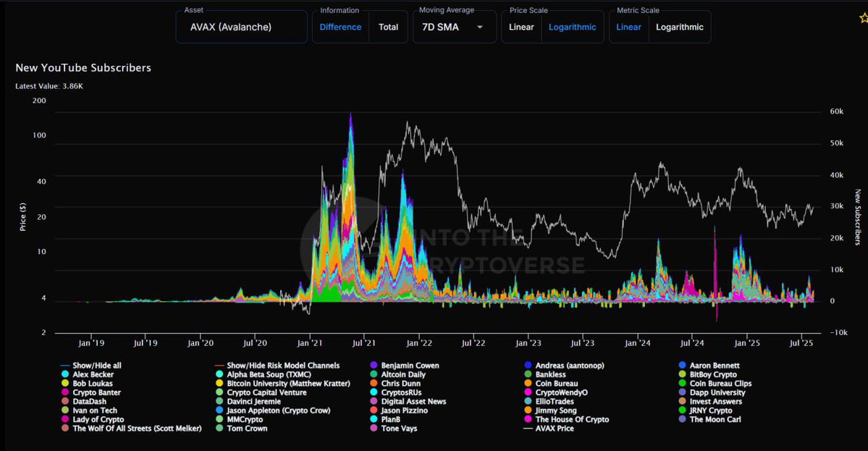
Task: Click the Bitcoin University legend dot
Action: point(220,384)
